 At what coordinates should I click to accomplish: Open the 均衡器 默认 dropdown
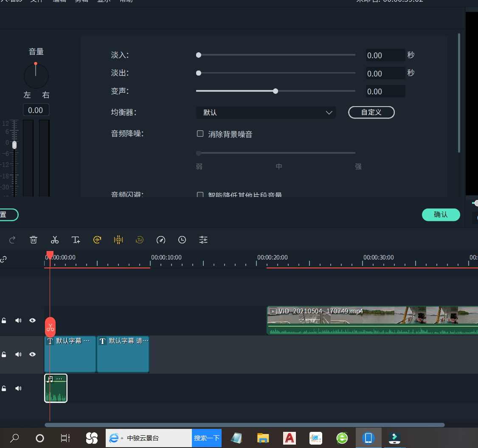click(x=266, y=113)
